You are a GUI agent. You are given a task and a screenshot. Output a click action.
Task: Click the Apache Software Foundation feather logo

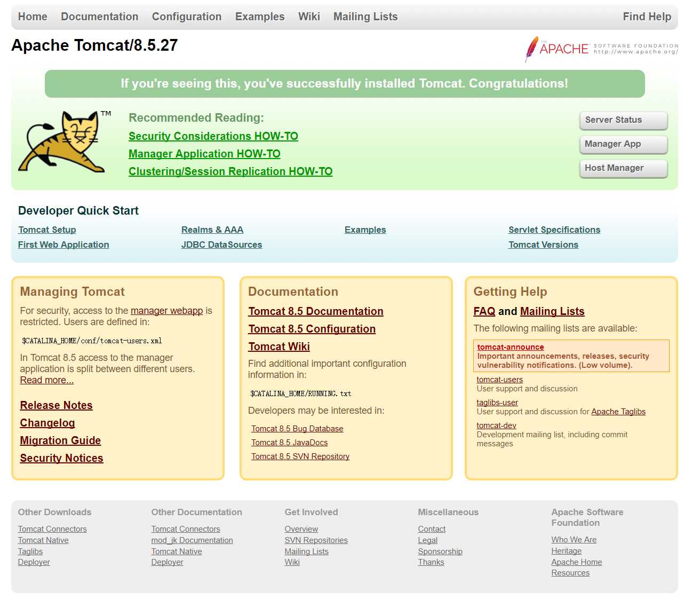[601, 49]
